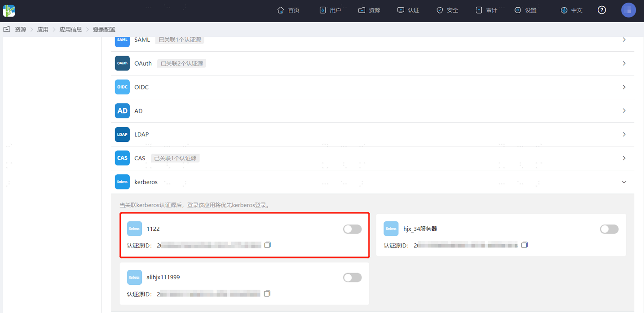The height and width of the screenshot is (313, 644).
Task: Open the 中文 language selector
Action: pos(572,10)
